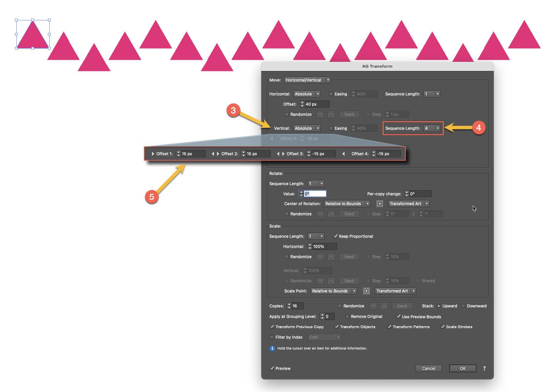Toggle Use Preview Bounds
Viewport: 553px width, 392px height.
point(398,317)
